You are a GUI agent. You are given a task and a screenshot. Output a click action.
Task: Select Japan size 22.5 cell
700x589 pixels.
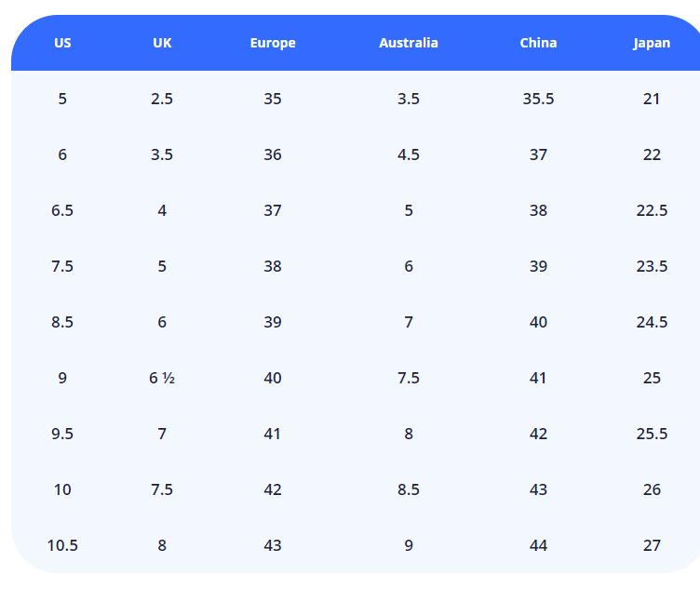[652, 210]
